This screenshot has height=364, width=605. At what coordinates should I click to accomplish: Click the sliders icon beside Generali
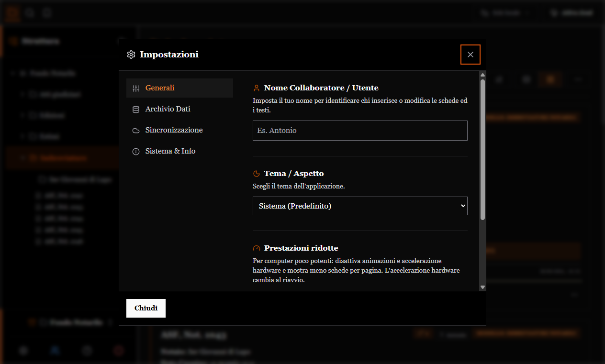click(136, 88)
